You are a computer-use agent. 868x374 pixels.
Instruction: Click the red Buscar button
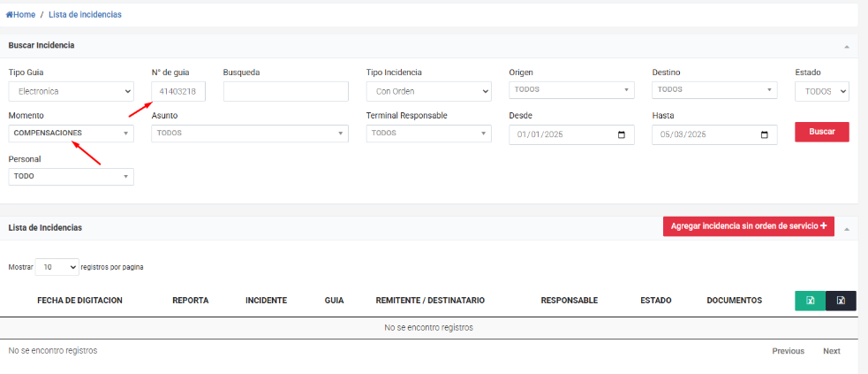pos(821,132)
